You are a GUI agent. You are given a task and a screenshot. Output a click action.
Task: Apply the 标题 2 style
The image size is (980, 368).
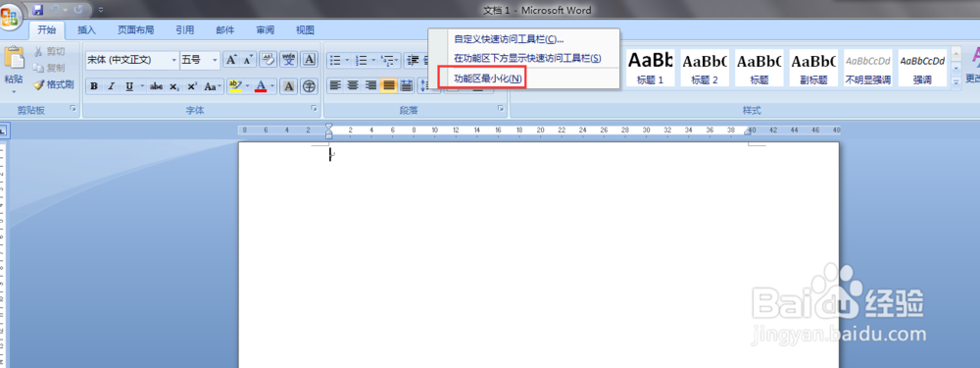705,68
